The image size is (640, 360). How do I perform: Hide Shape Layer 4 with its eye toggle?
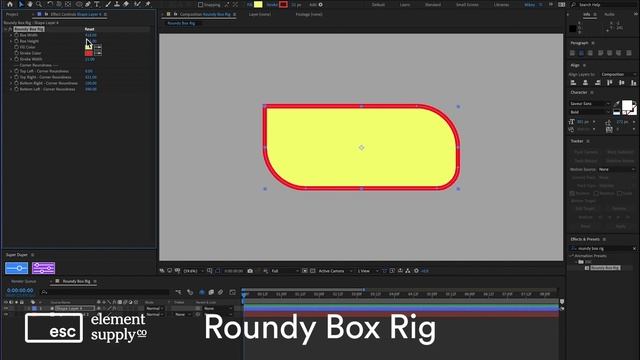click(x=6, y=308)
